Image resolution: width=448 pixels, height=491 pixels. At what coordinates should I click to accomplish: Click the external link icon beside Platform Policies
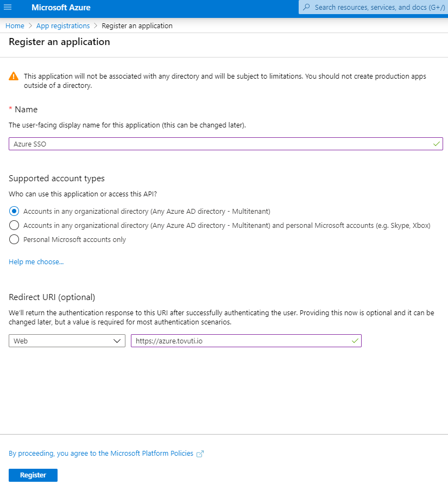coord(200,454)
